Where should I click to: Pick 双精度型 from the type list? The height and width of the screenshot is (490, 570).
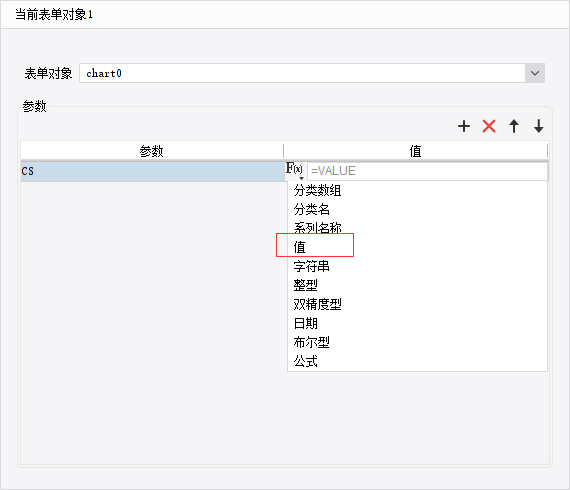click(417, 304)
